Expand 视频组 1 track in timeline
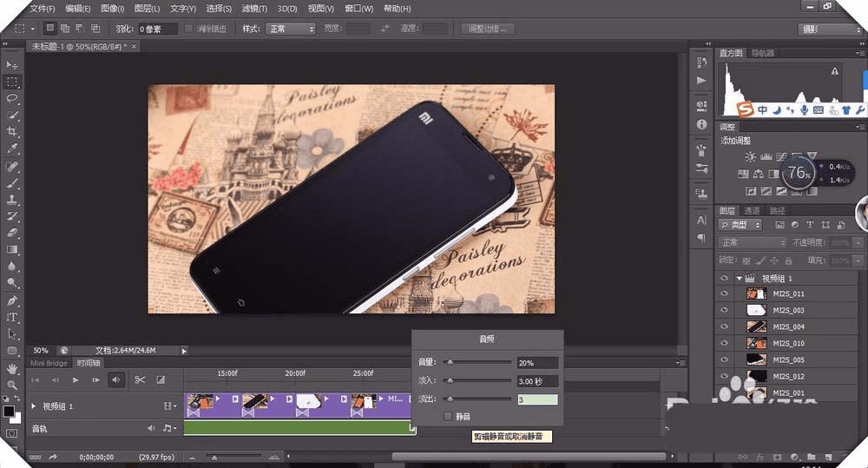This screenshot has height=468, width=868. point(34,405)
